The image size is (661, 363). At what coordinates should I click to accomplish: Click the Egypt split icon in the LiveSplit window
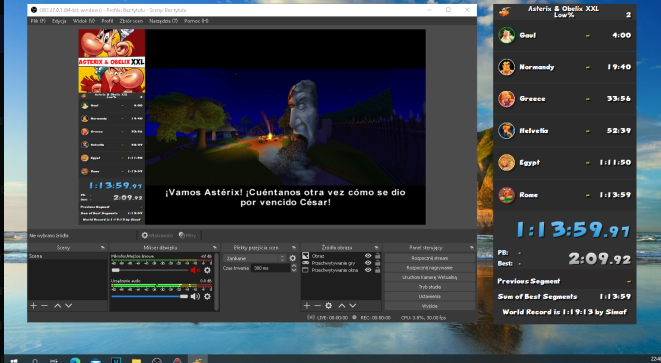pyautogui.click(x=506, y=162)
